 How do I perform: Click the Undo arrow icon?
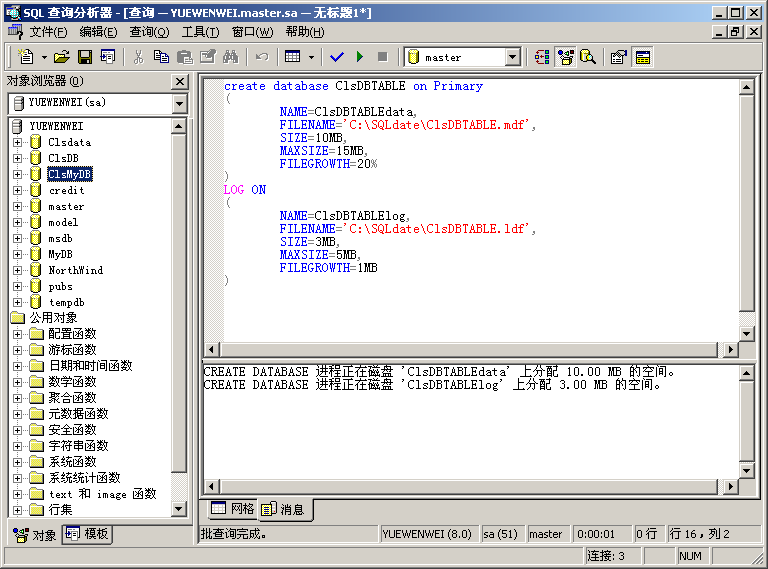262,57
